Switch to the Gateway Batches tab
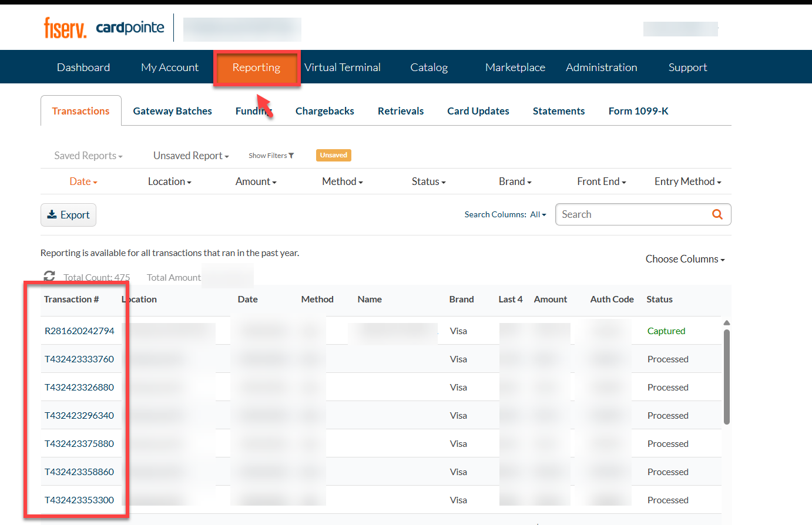The height and width of the screenshot is (525, 812). click(172, 111)
